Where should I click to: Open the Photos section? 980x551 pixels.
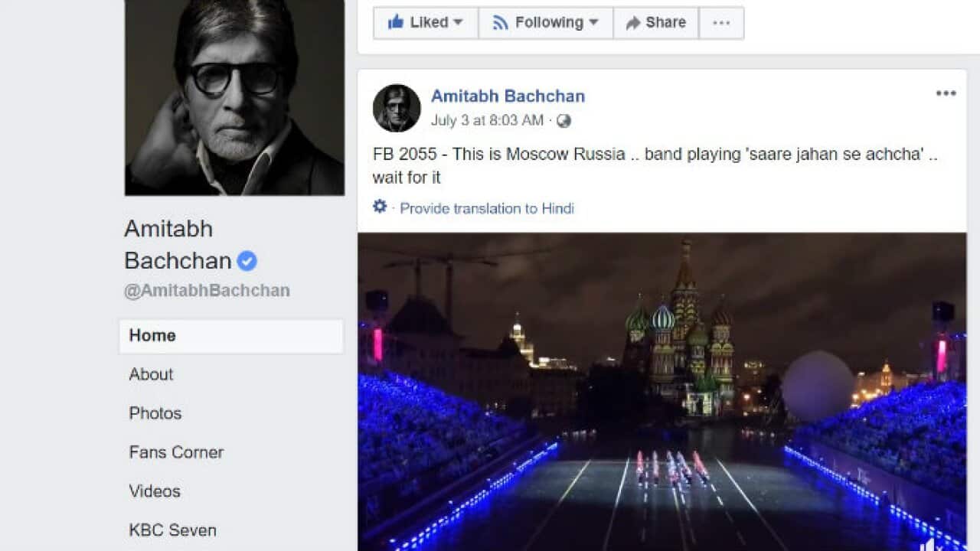tap(155, 413)
